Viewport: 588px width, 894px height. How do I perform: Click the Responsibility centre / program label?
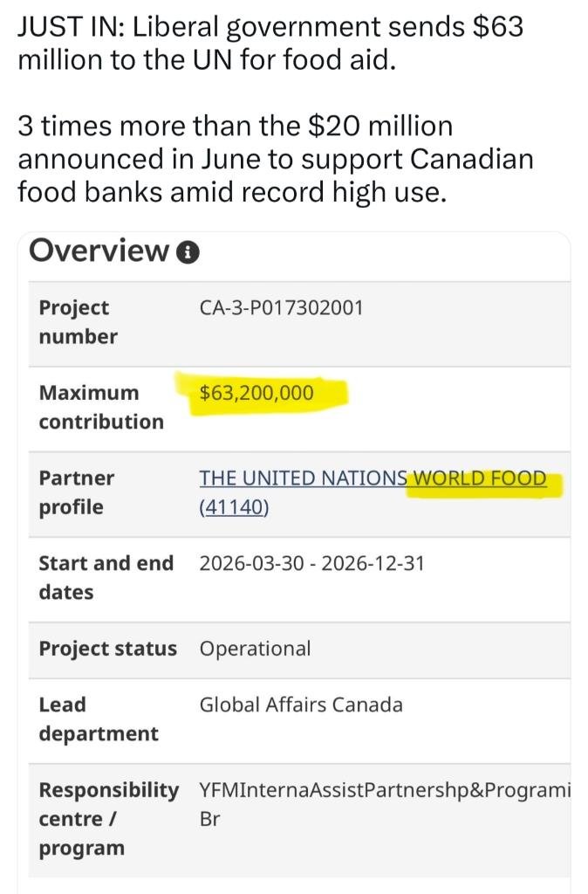pyautogui.click(x=108, y=819)
